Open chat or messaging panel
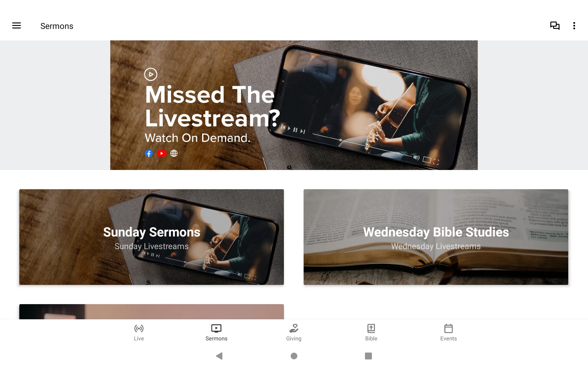This screenshot has width=588, height=367. (x=555, y=26)
